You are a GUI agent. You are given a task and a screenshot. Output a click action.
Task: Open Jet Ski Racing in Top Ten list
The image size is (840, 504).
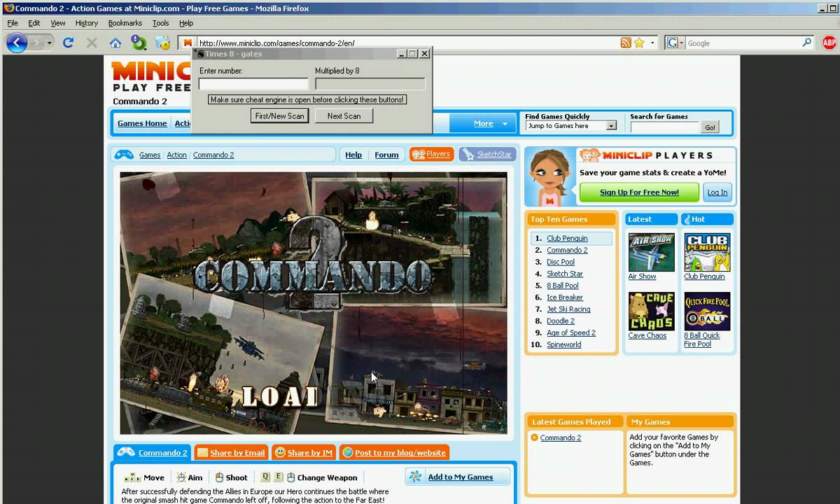point(568,309)
